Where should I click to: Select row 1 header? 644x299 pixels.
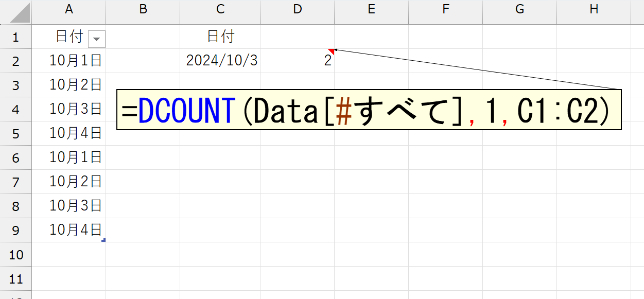(x=15, y=37)
